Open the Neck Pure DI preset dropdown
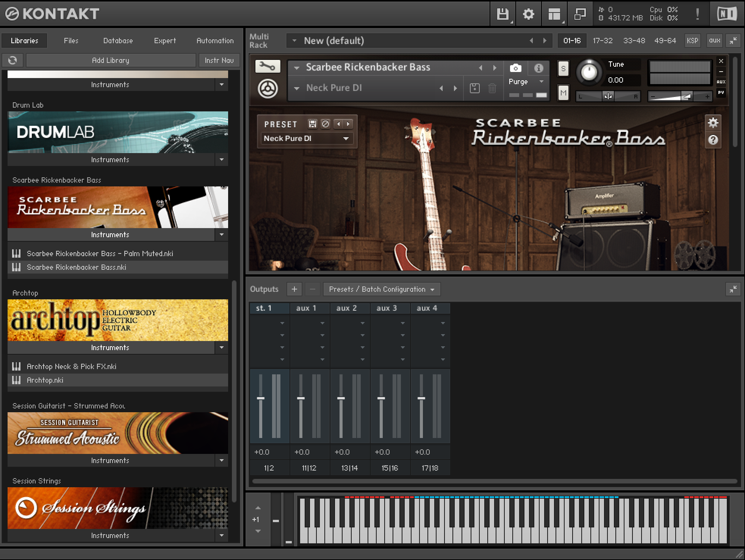The width and height of the screenshot is (745, 560). pos(306,138)
